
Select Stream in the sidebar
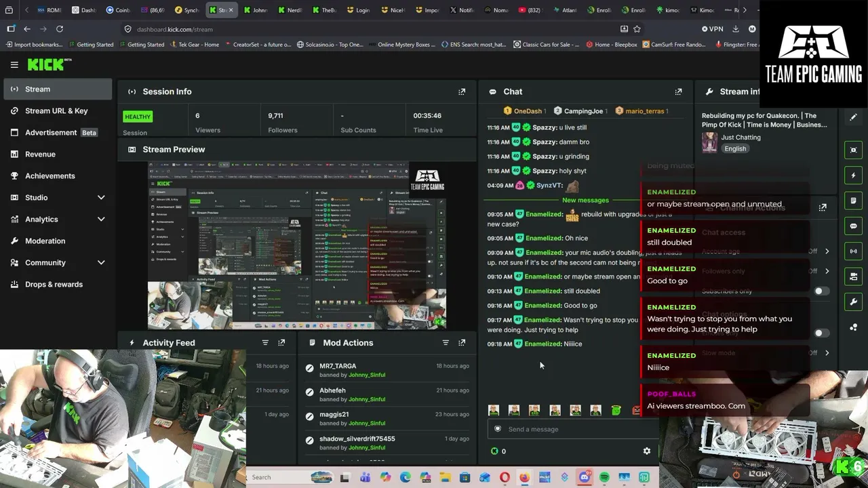58,89
